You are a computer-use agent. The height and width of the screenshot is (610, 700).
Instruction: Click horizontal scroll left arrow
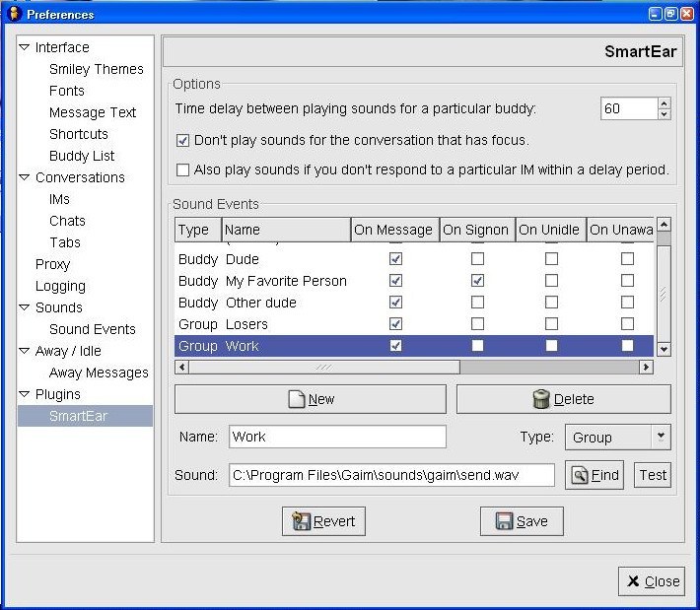(x=181, y=368)
